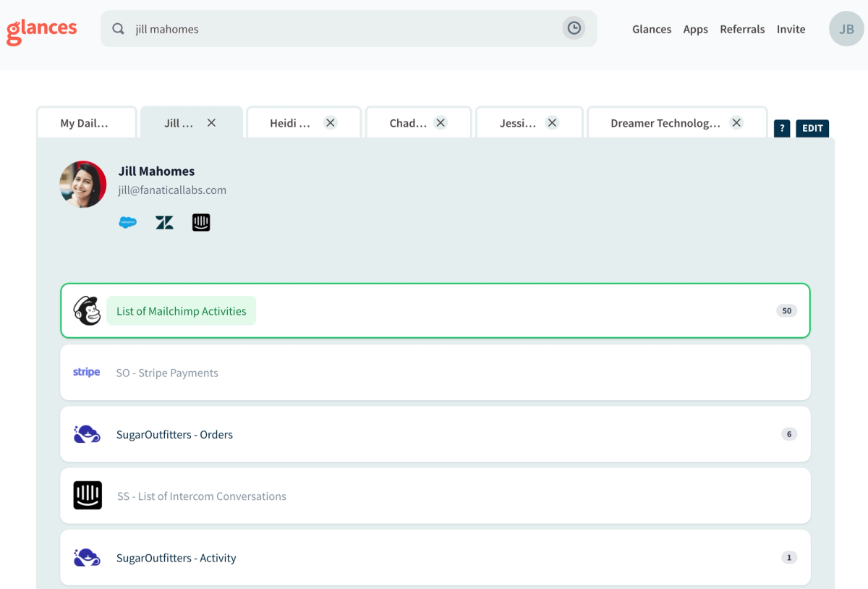Expand SO - Stripe Payments row
Screen dimensions: 868x589
(x=435, y=373)
